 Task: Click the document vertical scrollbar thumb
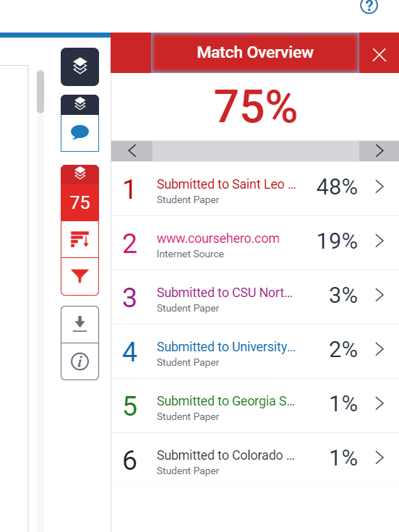click(x=40, y=92)
